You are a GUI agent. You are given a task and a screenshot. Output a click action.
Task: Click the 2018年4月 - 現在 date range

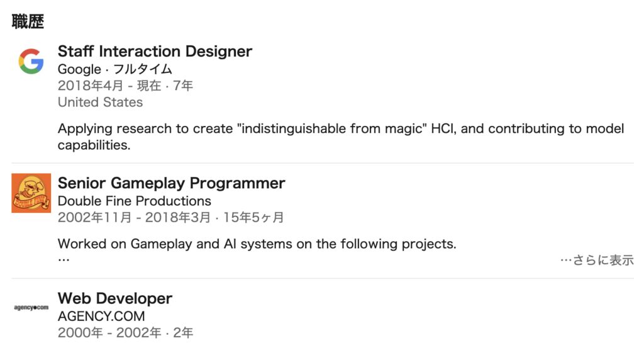pyautogui.click(x=109, y=86)
